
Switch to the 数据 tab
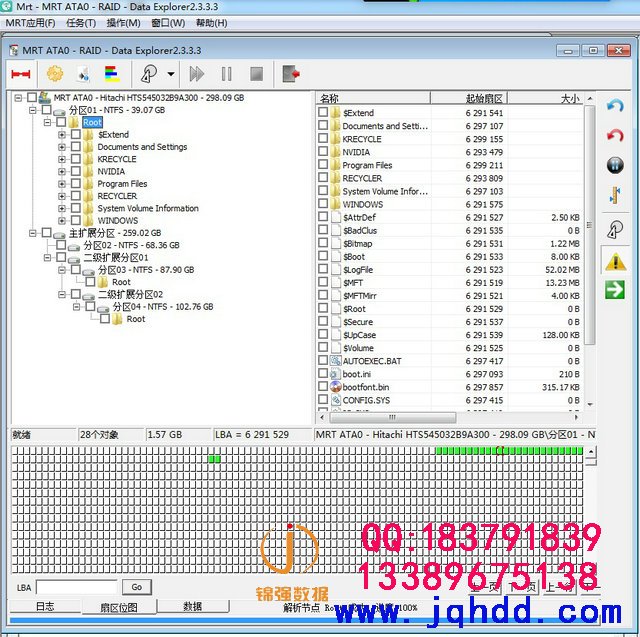point(193,606)
